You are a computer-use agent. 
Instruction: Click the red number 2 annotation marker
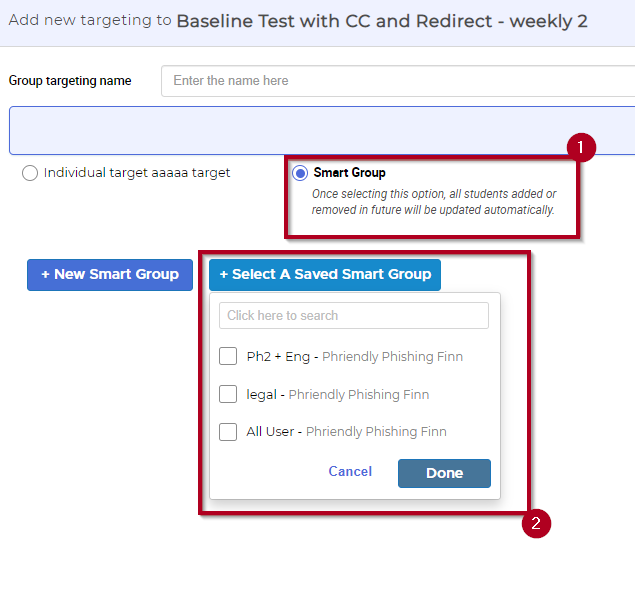537,523
